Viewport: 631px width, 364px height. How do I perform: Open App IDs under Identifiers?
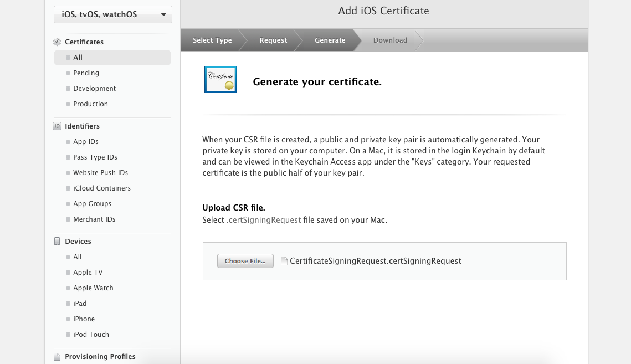coord(86,142)
